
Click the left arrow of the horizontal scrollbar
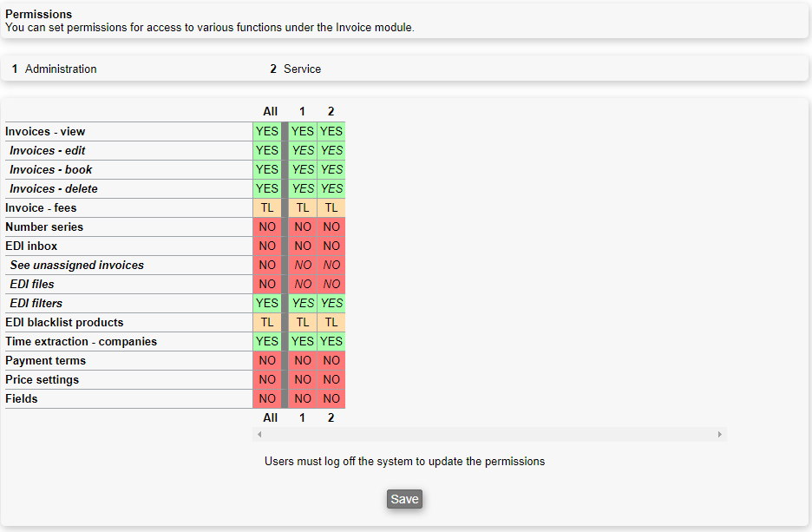pyautogui.click(x=259, y=434)
